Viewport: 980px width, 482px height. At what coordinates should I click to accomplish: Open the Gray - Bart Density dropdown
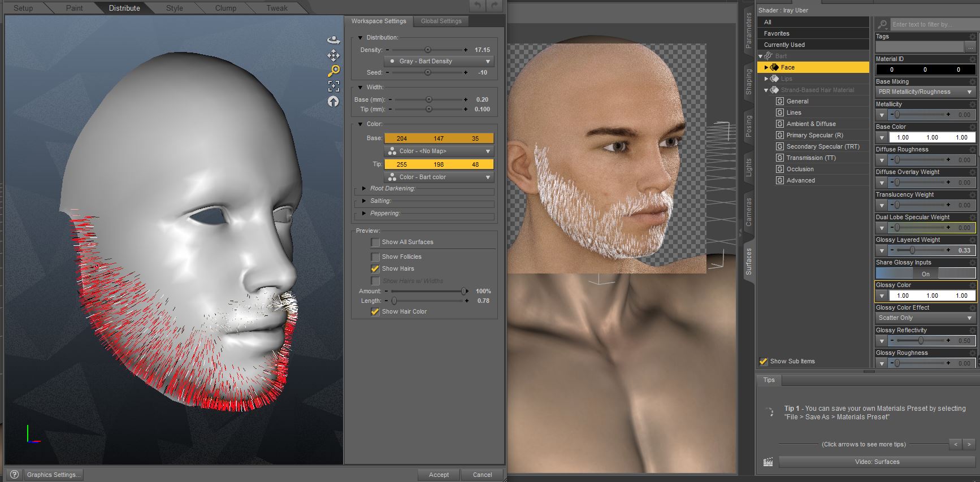pos(439,61)
